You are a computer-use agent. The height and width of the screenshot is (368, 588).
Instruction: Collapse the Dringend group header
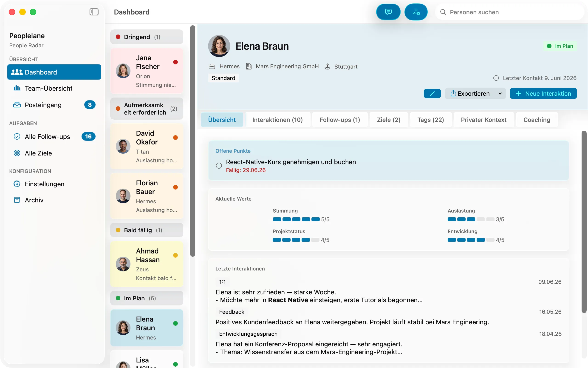pos(147,37)
